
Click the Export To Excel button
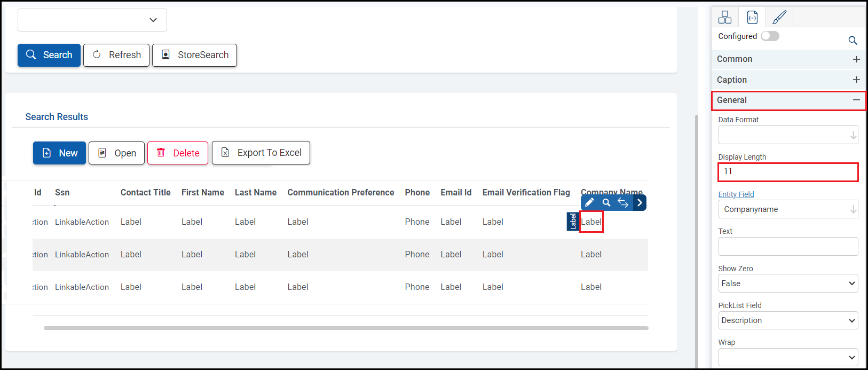(261, 153)
